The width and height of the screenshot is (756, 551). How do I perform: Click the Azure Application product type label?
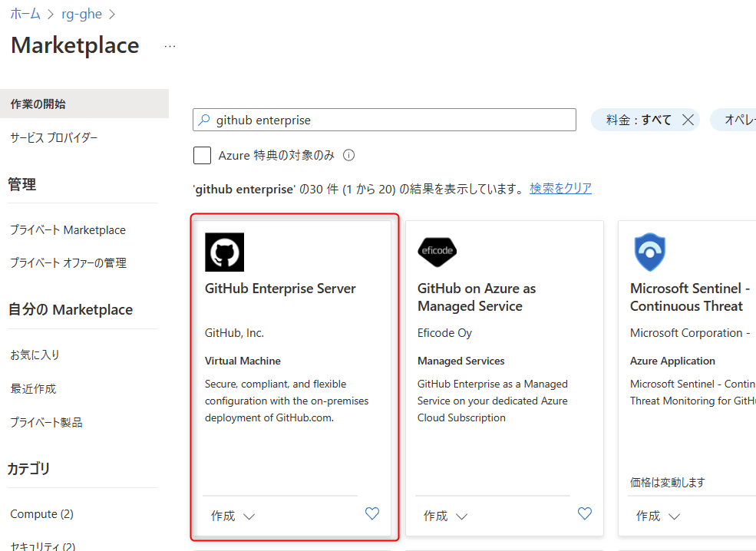(672, 361)
